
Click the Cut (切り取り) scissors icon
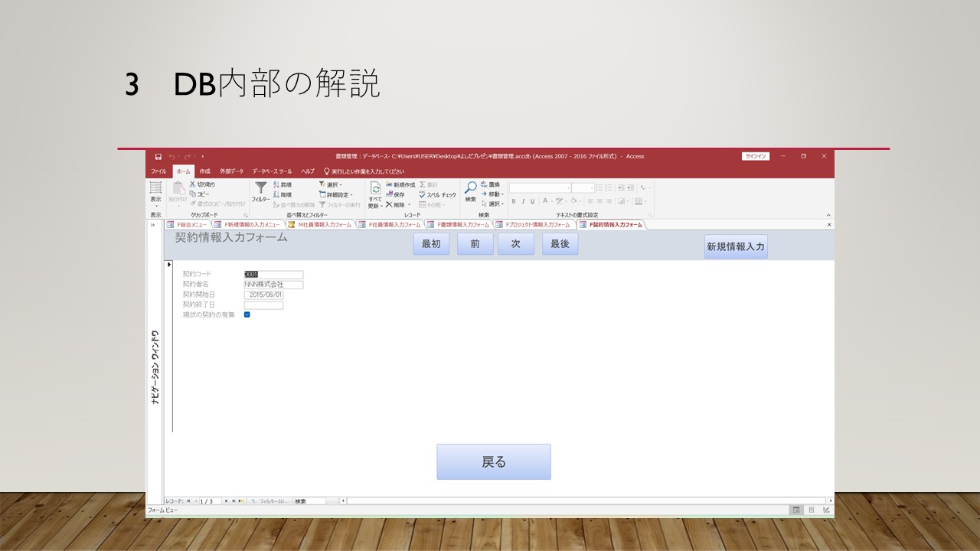click(x=192, y=184)
